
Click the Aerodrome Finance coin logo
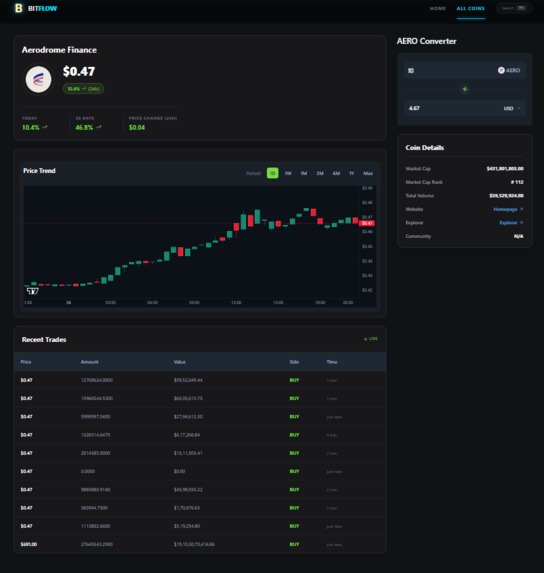click(38, 79)
